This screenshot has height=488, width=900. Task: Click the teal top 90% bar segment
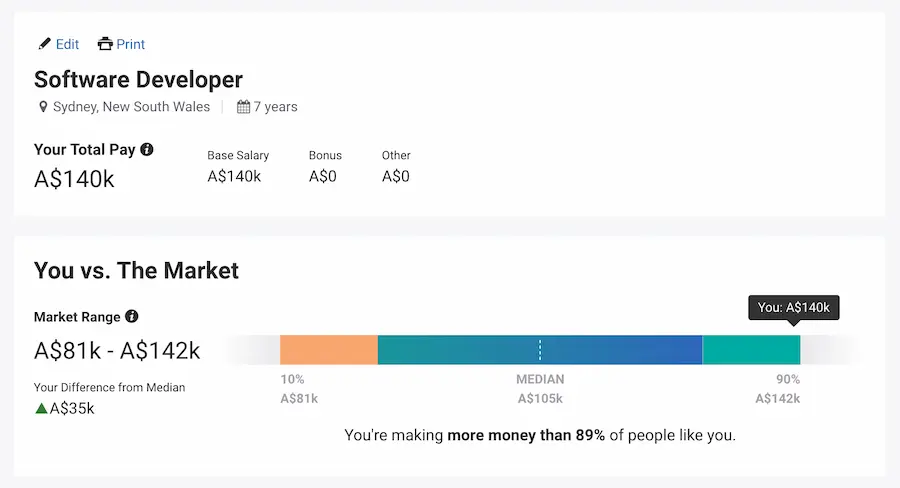[x=751, y=350]
